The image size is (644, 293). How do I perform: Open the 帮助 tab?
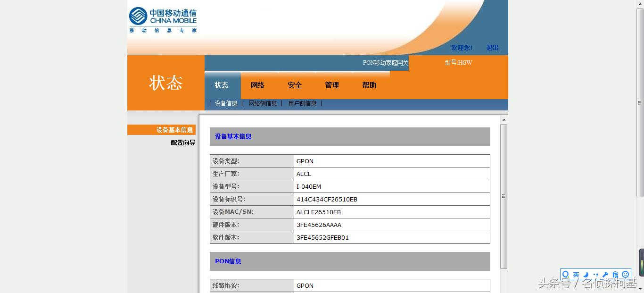[x=369, y=85]
